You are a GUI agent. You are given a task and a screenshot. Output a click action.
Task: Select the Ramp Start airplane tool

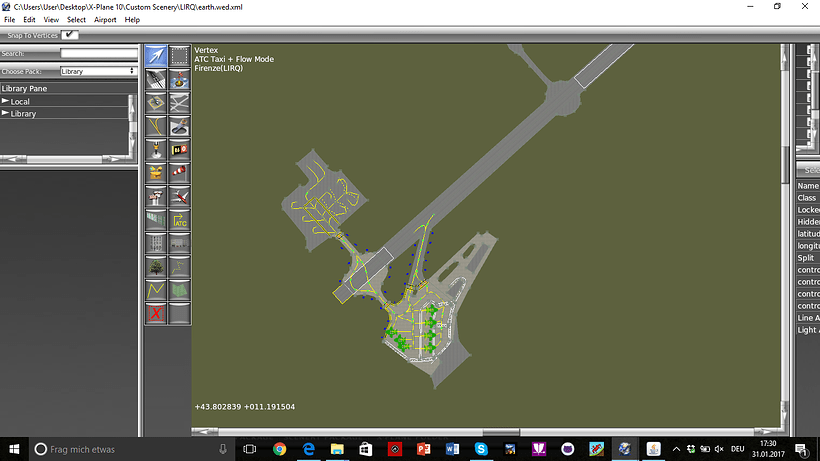click(179, 197)
